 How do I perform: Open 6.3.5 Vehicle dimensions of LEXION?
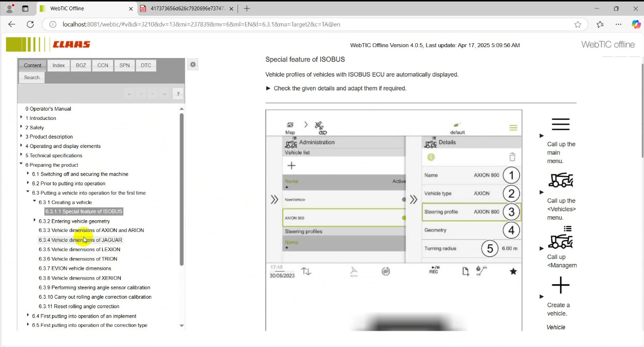(x=80, y=250)
